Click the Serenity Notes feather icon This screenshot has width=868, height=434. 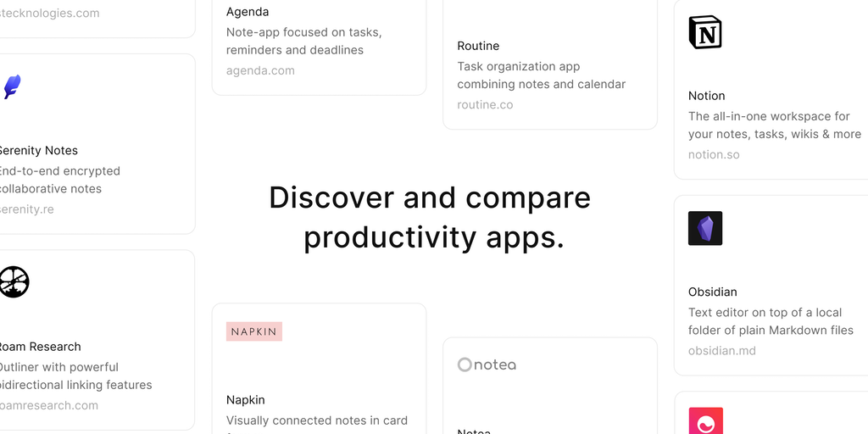(12, 86)
